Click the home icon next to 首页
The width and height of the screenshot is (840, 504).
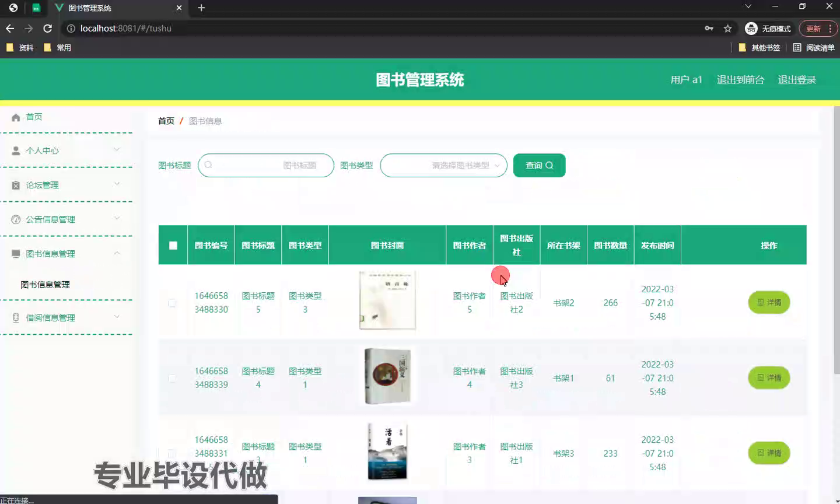point(16,117)
